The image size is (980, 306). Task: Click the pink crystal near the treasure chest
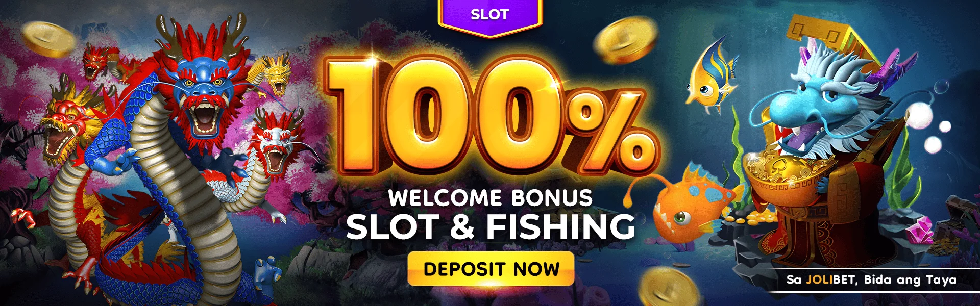tap(920, 229)
